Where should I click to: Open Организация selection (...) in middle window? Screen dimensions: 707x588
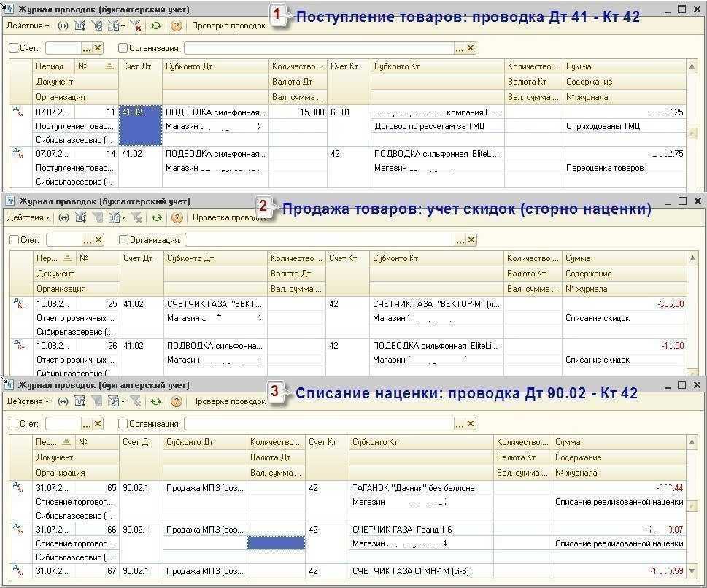460,240
